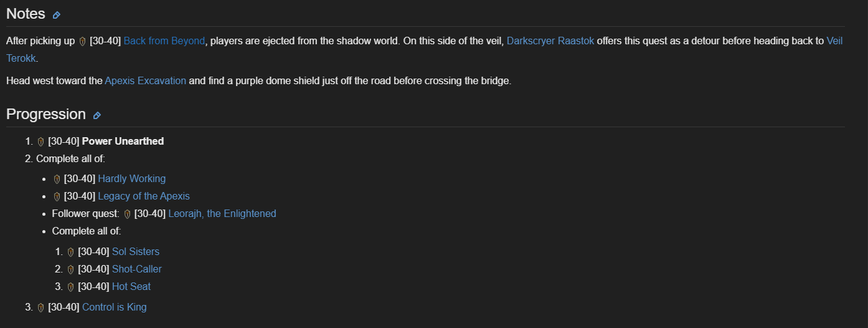
Task: Click the quest icon before Leorajh, the Enlightened
Action: (x=127, y=214)
